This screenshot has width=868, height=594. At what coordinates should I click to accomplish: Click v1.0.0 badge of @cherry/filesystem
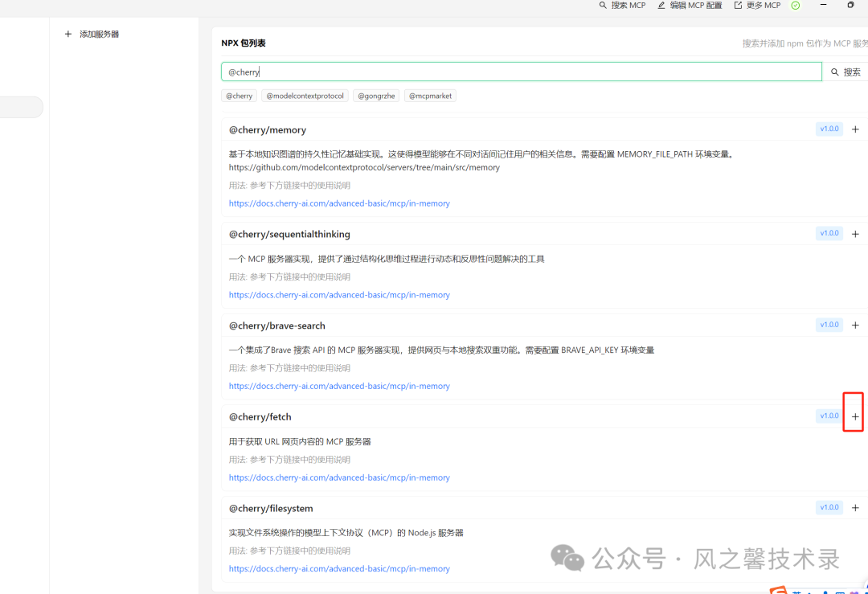click(829, 508)
